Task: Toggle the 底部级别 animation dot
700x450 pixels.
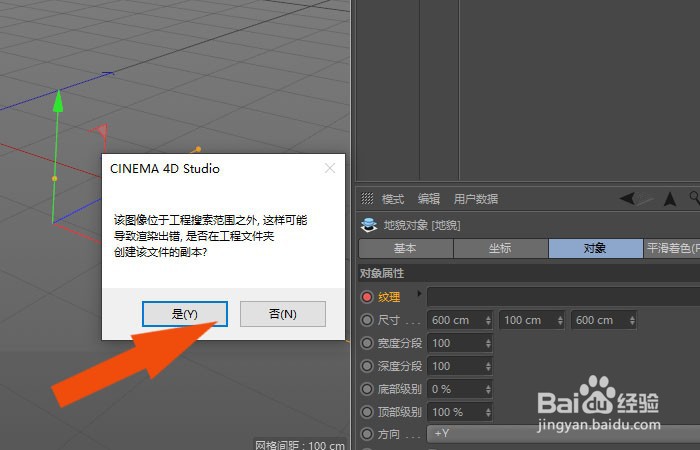Action: (x=367, y=389)
